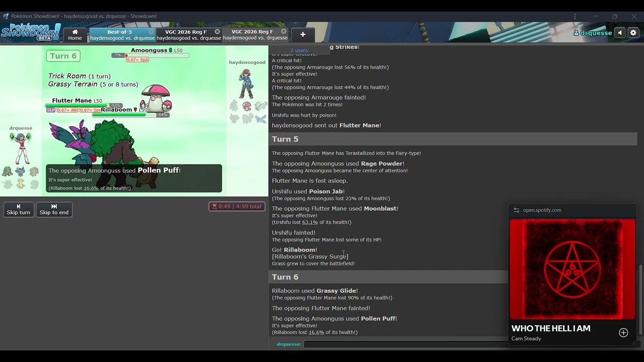Focus the chat message input field

(406, 344)
